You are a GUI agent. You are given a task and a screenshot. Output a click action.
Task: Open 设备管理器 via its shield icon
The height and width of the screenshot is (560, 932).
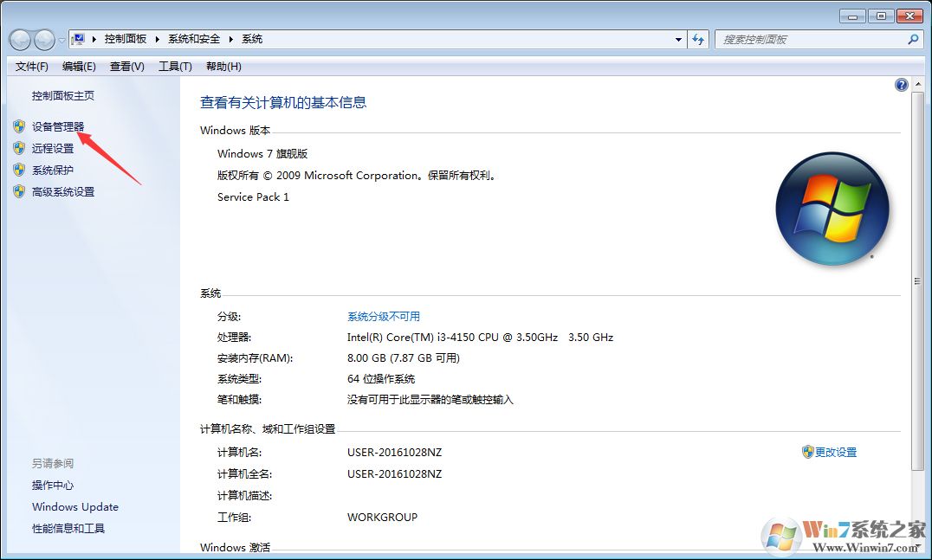pyautogui.click(x=19, y=126)
